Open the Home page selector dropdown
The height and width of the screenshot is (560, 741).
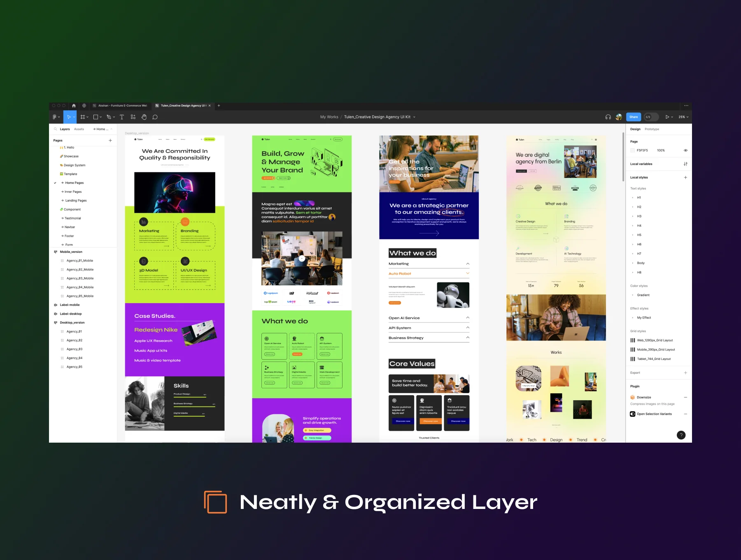[103, 129]
